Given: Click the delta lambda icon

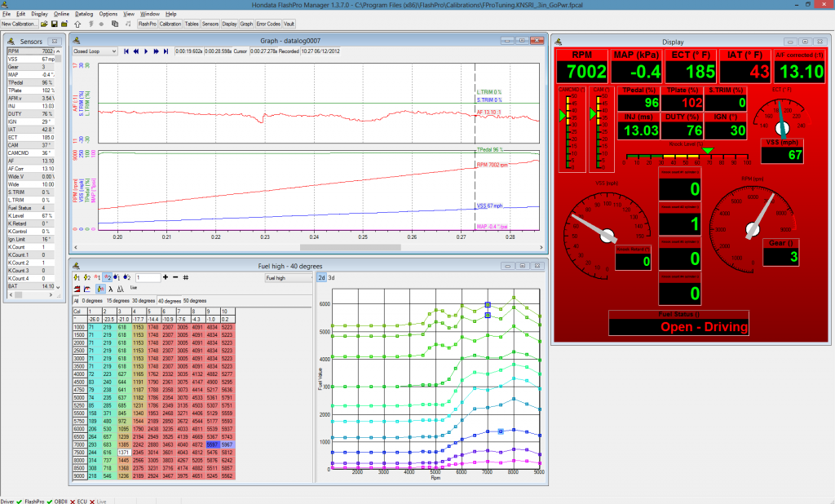Looking at the screenshot, I should (121, 289).
